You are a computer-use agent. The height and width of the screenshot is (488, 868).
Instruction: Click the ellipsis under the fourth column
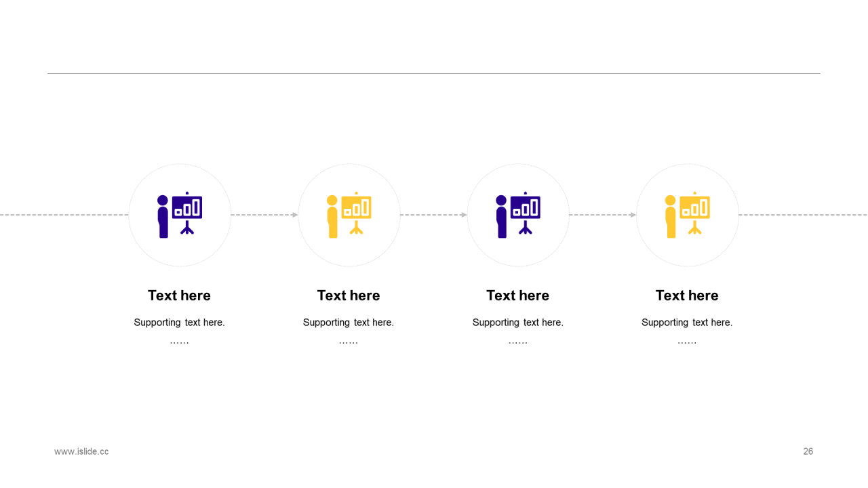tap(687, 342)
